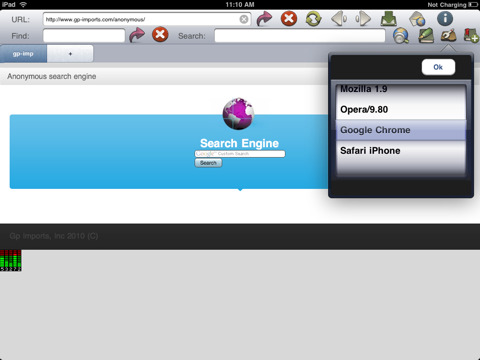Viewport: 480px width, 360px height.
Task: Tap the 11:10 AM clock
Action: (x=240, y=5)
